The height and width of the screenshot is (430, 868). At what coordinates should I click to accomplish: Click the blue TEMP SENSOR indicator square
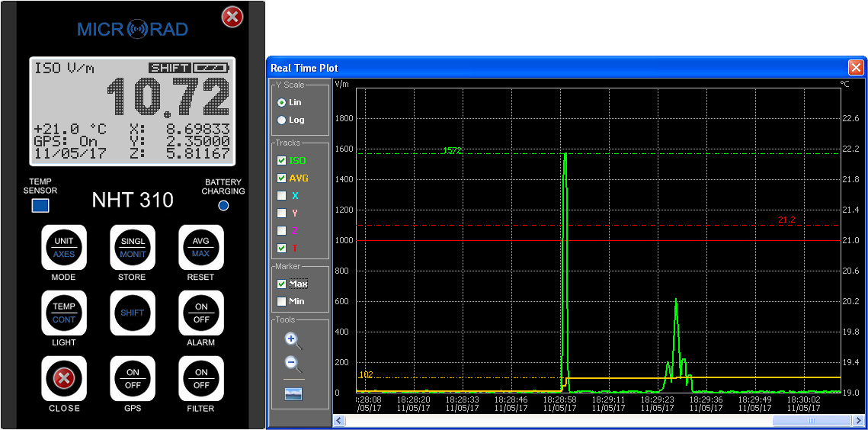click(40, 206)
